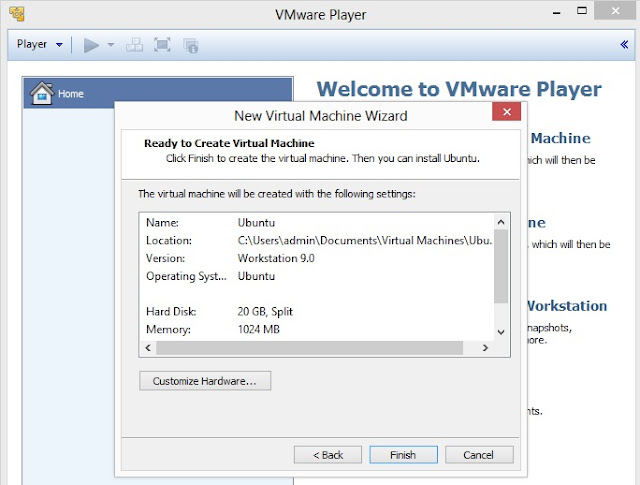Click the partially hidden Workstation link heading

coord(567,306)
